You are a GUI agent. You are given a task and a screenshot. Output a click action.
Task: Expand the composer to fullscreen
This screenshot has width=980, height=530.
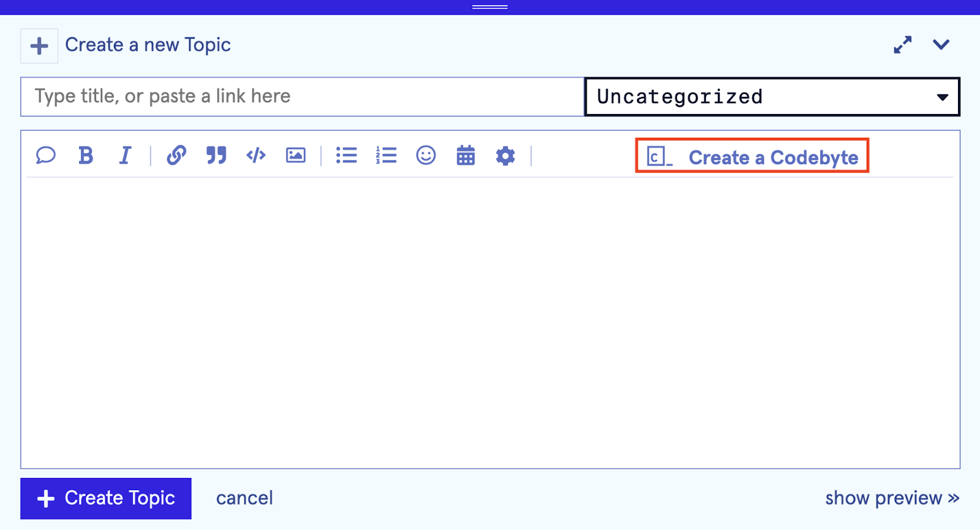coord(902,45)
